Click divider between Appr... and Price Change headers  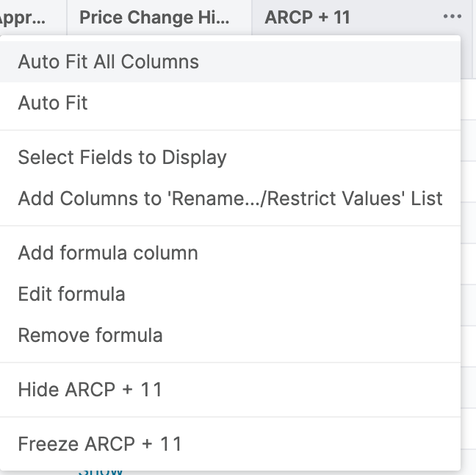click(x=67, y=17)
